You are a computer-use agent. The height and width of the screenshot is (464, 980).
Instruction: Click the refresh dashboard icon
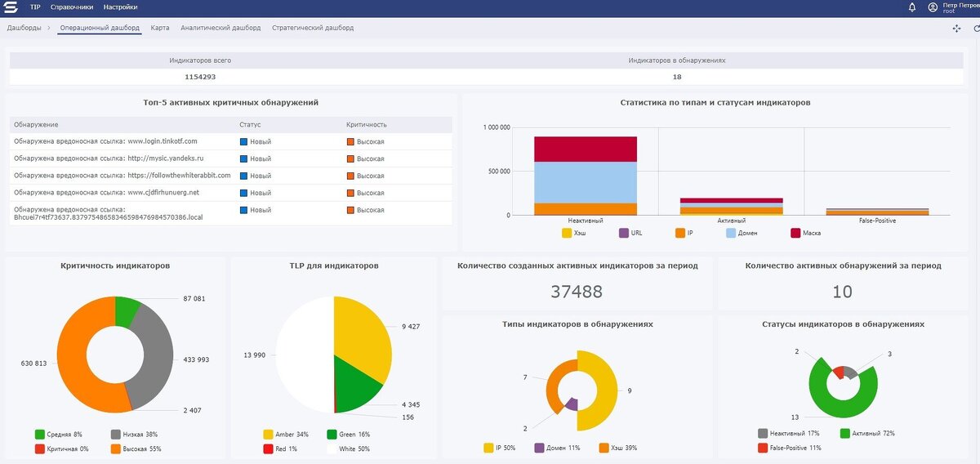pyautogui.click(x=977, y=29)
